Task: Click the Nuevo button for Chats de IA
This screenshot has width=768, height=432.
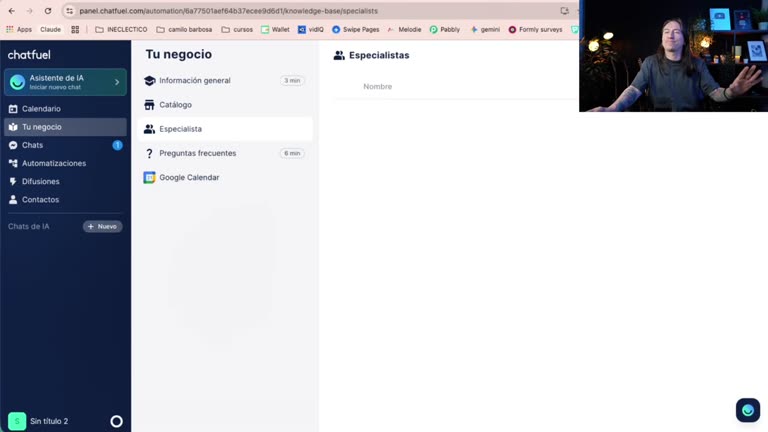Action: [x=102, y=226]
